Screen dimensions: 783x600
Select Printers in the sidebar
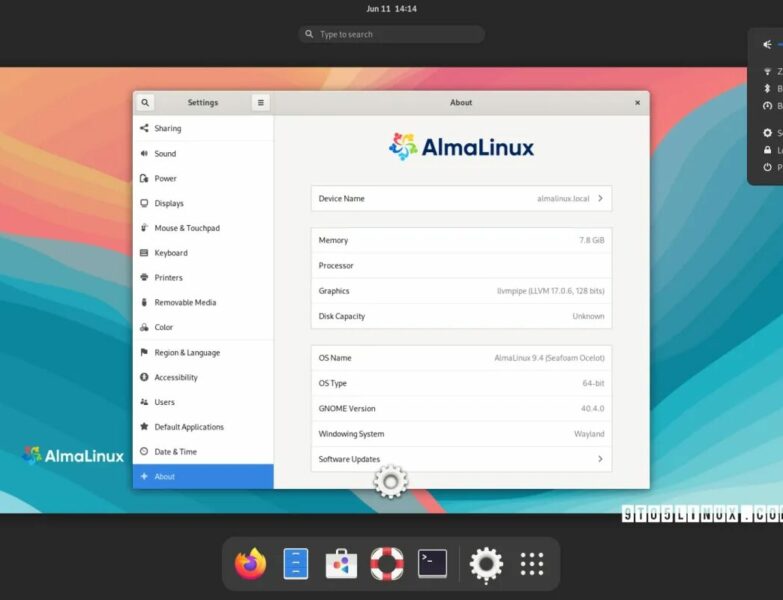pos(203,278)
